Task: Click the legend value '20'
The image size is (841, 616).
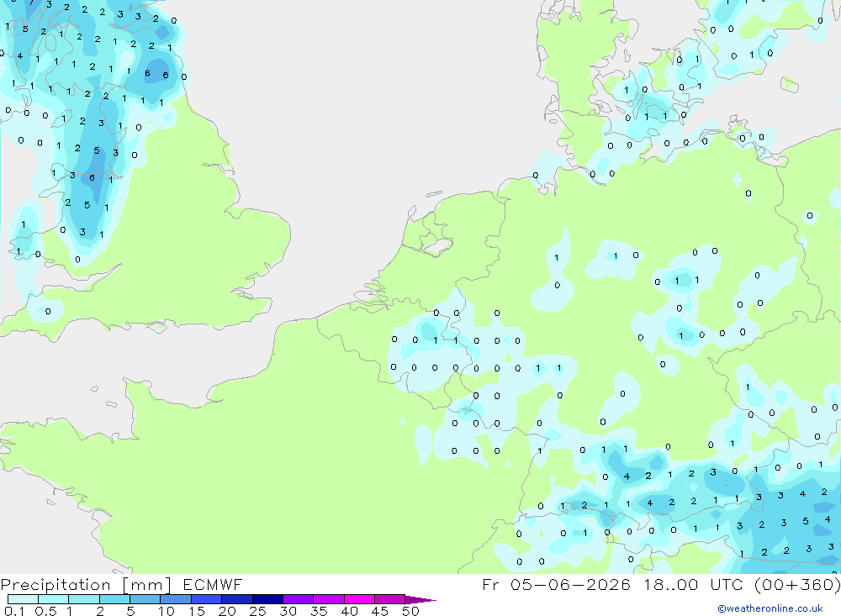Action: point(227,611)
